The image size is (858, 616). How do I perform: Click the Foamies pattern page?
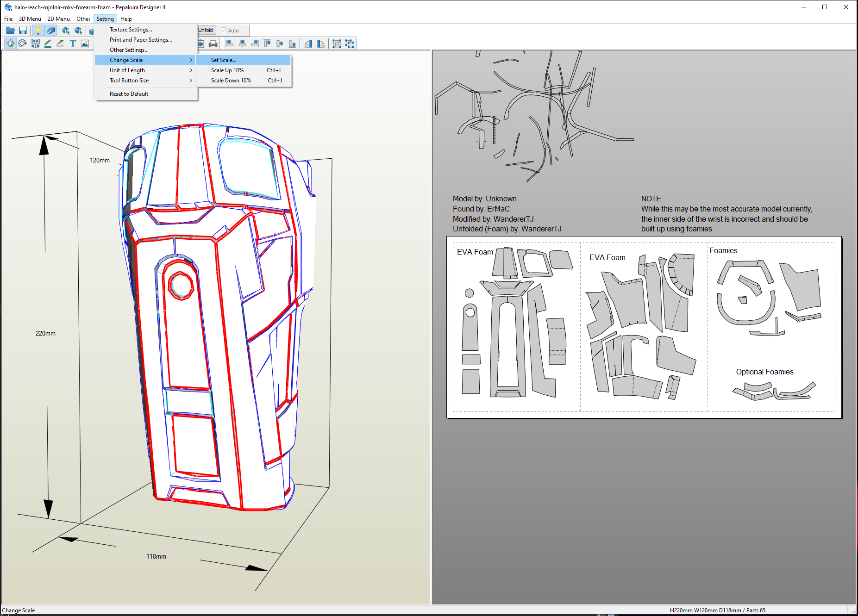point(771,327)
